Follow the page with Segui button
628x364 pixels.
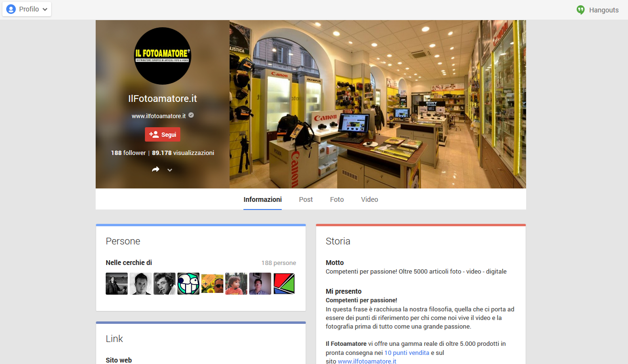163,134
